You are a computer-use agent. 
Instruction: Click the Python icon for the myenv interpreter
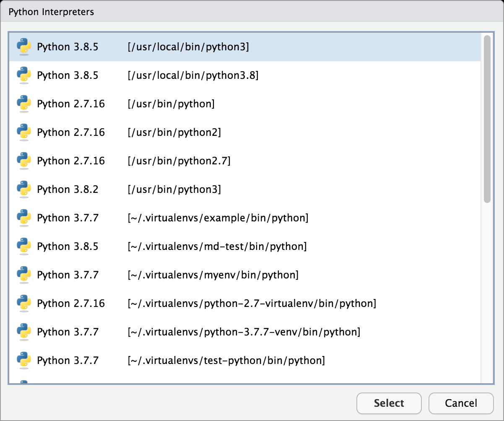coord(24,275)
